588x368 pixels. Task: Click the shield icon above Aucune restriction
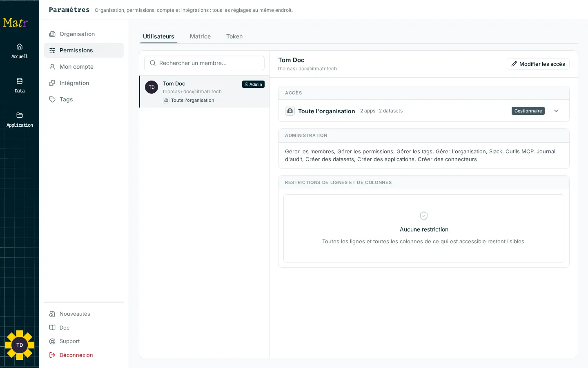tap(424, 216)
